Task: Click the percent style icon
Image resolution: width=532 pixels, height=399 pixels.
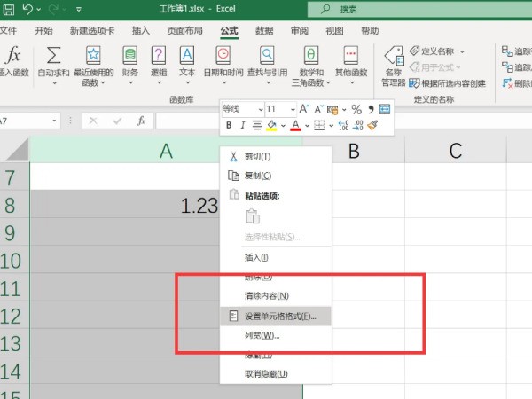Action: tap(356, 109)
